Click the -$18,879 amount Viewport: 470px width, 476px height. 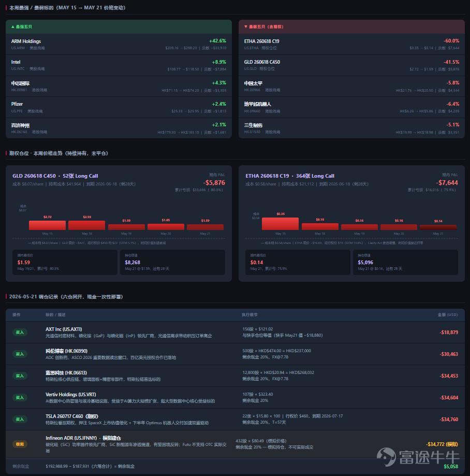click(x=449, y=333)
